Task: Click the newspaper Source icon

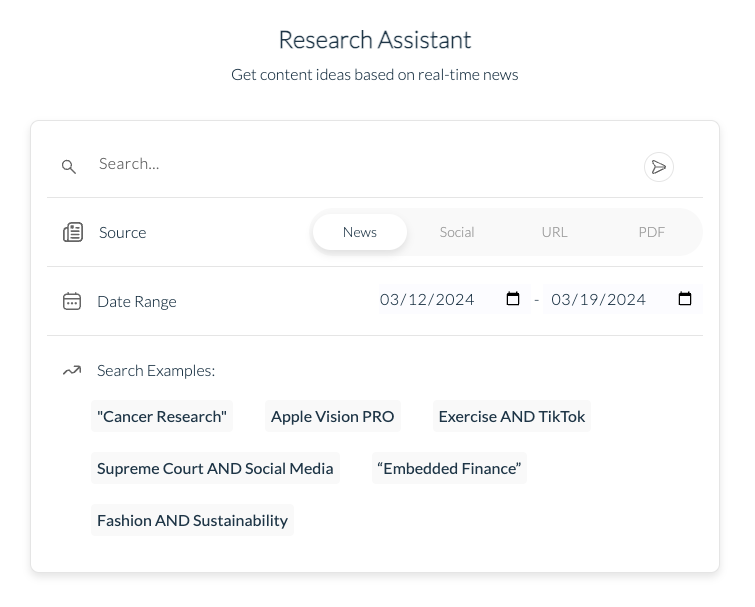Action: (73, 232)
